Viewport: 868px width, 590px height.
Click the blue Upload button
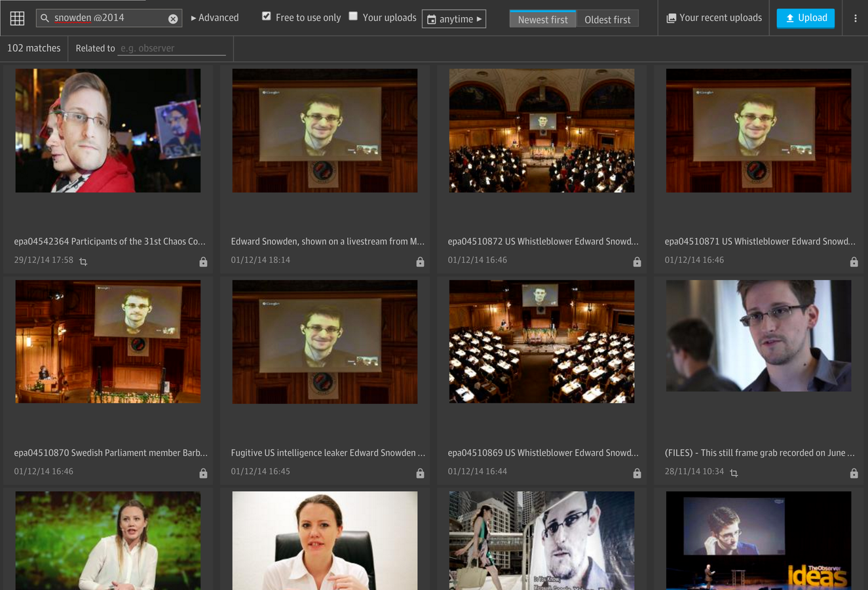(x=806, y=18)
